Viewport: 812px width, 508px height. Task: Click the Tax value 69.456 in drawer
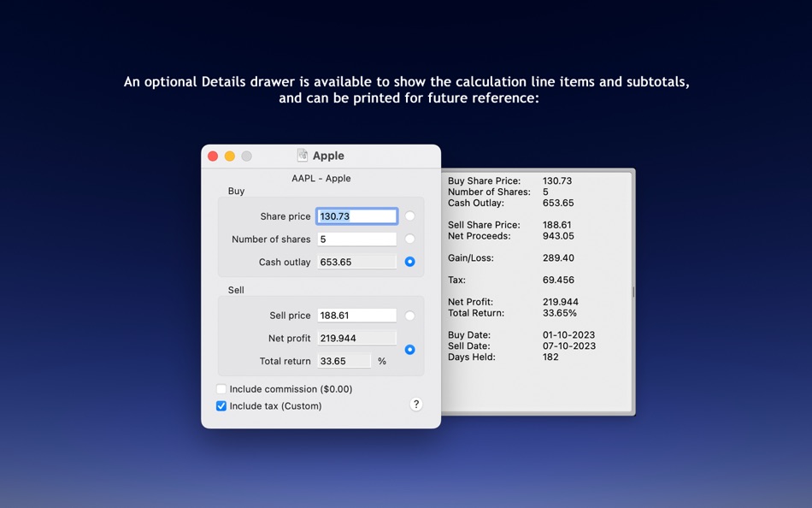tap(558, 280)
